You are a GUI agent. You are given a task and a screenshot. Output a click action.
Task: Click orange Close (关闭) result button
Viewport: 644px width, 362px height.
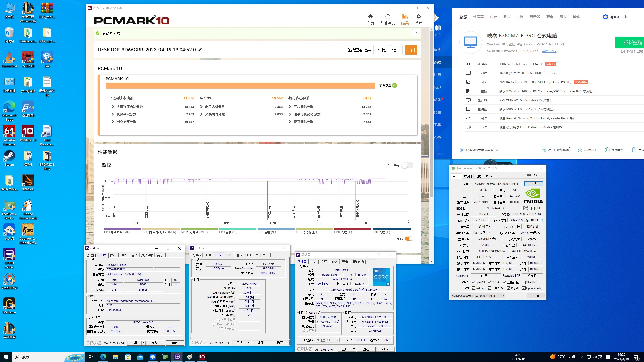point(411,50)
